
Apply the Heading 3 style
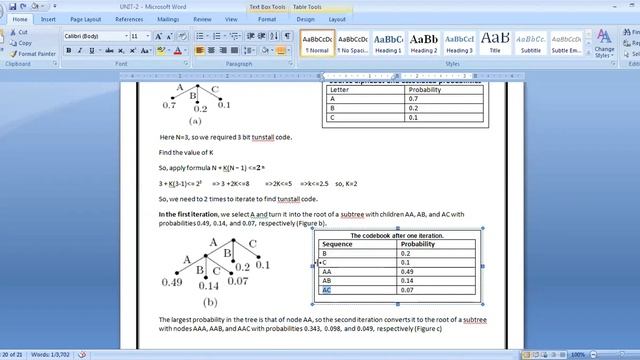click(459, 43)
